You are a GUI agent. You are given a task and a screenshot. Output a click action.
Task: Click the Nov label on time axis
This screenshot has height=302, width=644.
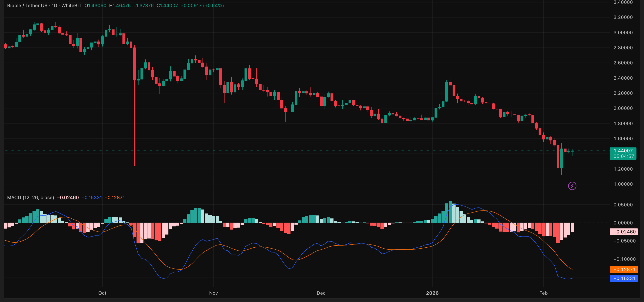pyautogui.click(x=213, y=293)
